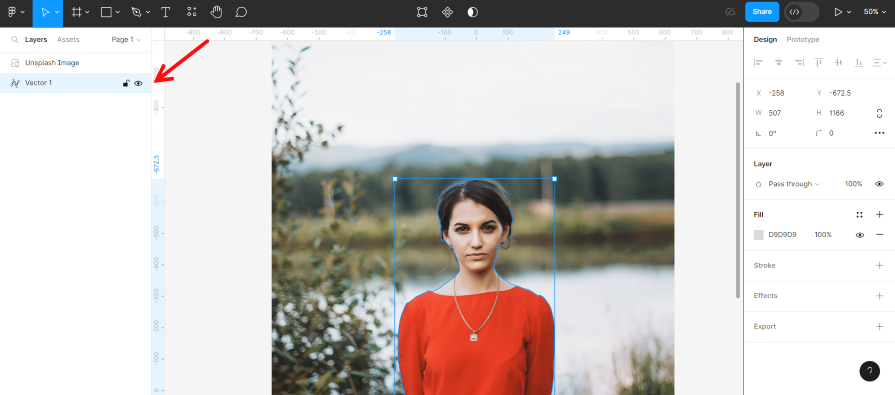
Task: Switch to the Prototype tab
Action: (803, 39)
